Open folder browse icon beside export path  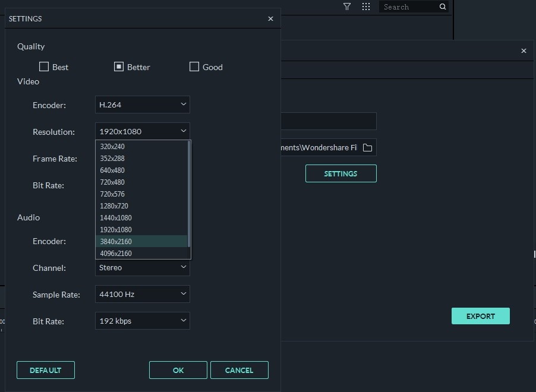pos(367,148)
